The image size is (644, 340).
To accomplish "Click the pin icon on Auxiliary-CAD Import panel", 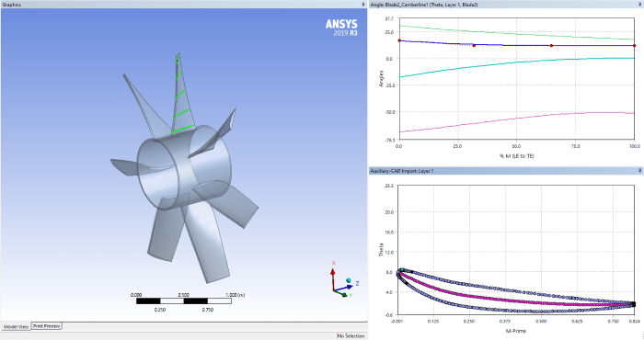I will [640, 170].
